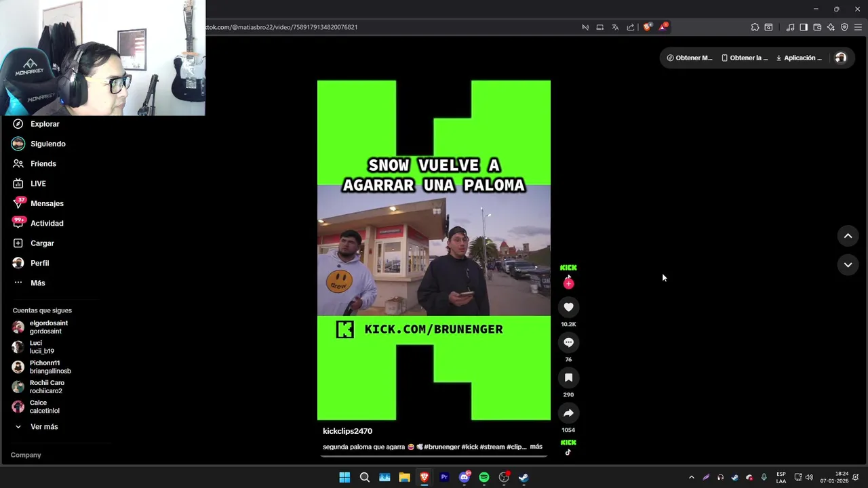Click the first icon in the address bar

tap(585, 27)
